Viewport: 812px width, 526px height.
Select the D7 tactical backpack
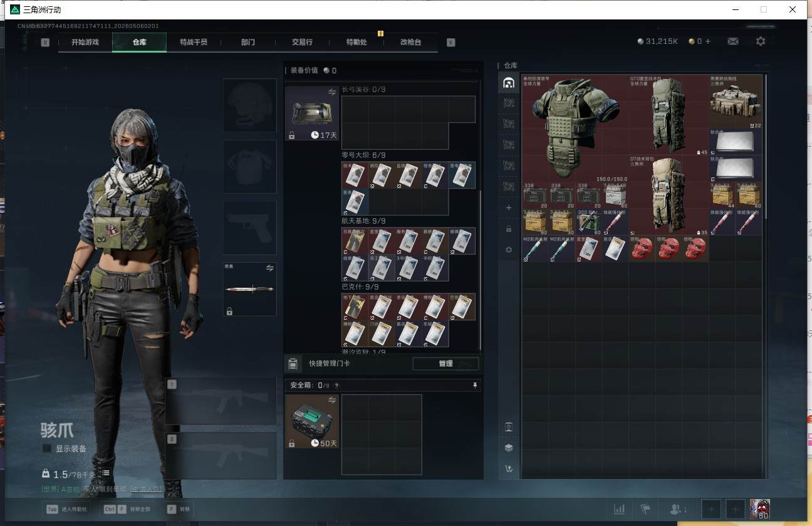(669, 196)
